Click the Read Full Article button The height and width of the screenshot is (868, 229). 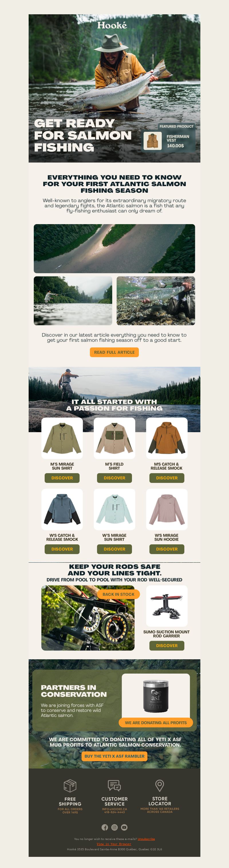point(114,352)
